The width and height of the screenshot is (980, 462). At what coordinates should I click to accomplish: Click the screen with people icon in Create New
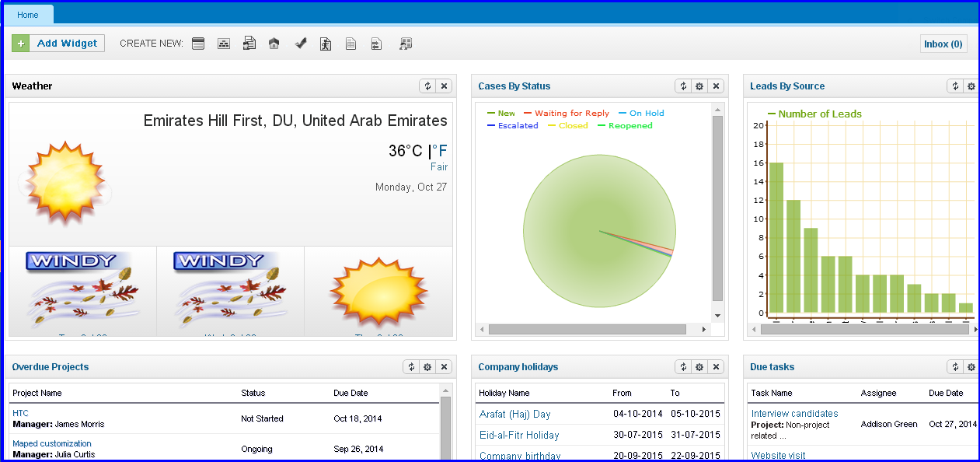pos(405,44)
